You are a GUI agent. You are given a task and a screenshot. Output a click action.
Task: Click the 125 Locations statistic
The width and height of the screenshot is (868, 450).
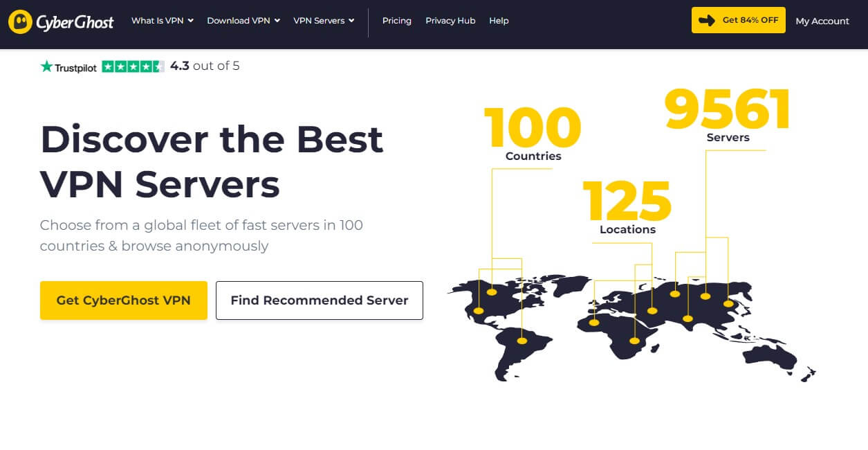tap(627, 208)
